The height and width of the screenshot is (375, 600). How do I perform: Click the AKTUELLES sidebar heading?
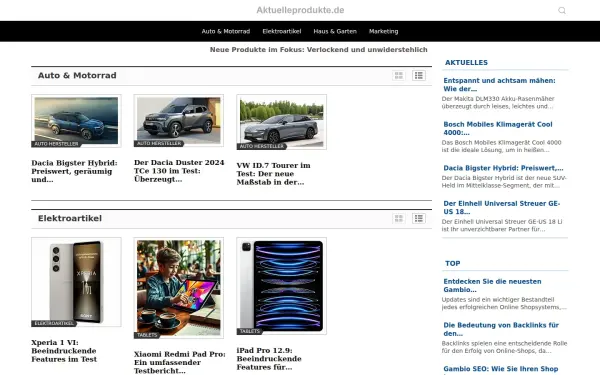point(466,63)
